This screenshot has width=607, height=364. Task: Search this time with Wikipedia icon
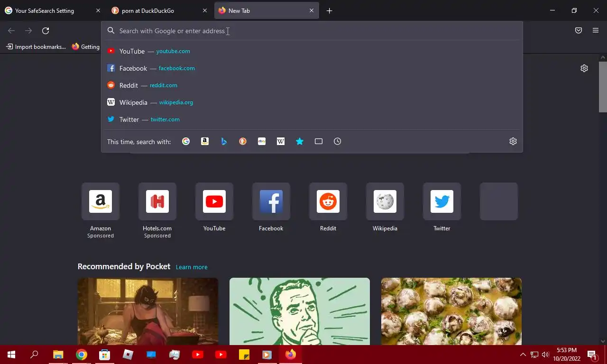281,141
